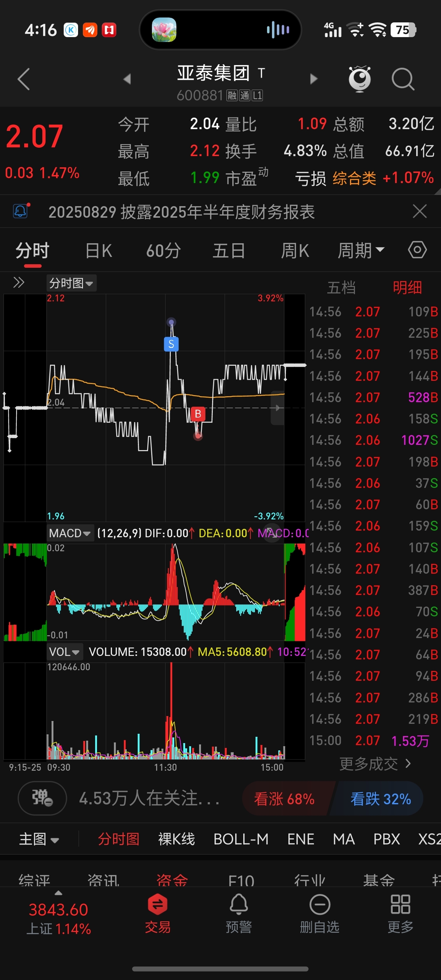Open the 分时图 chart type dropdown
Viewport: 441px width, 980px height.
71,283
